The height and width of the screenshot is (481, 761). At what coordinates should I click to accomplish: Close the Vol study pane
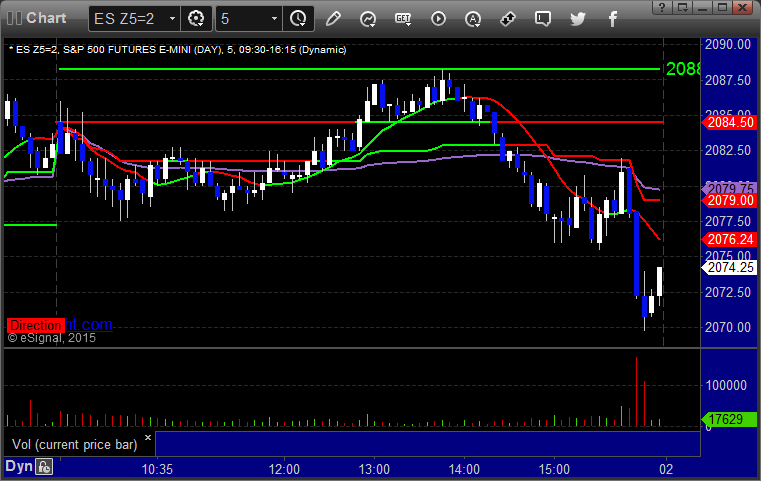[x=148, y=437]
